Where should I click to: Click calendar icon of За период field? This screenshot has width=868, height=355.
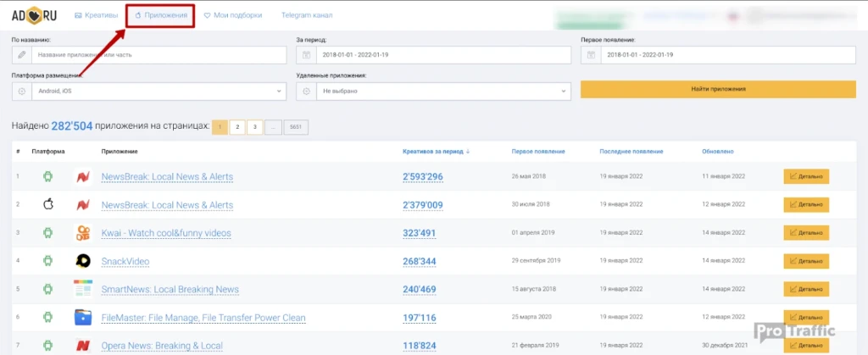pos(307,55)
